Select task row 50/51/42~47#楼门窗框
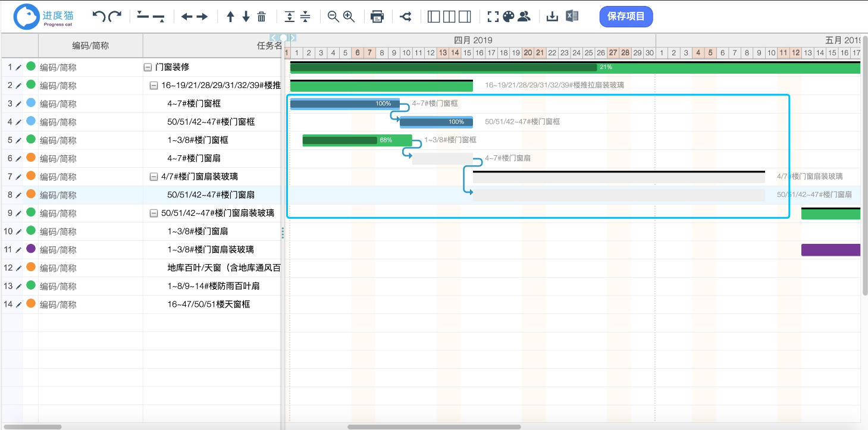The width and height of the screenshot is (868, 430). tap(211, 122)
